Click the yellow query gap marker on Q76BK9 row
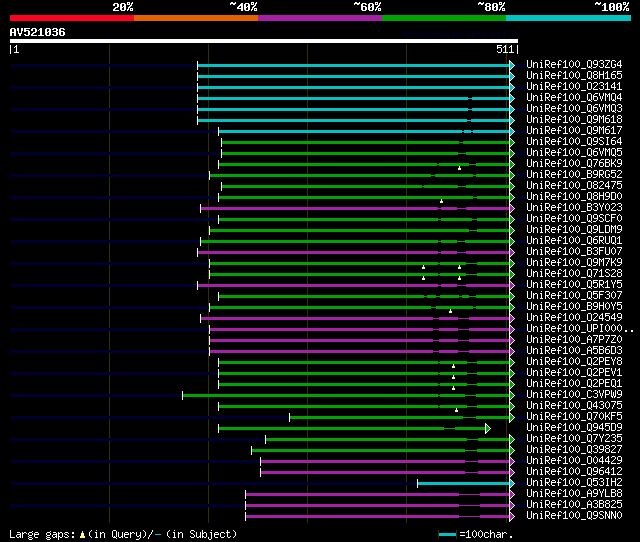Screen dimensions: 640x542 point(459,168)
